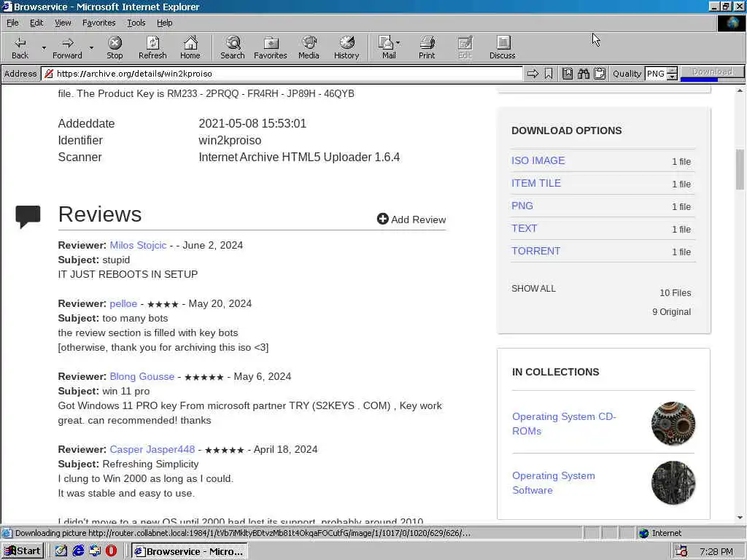Click the Internet zone in the status bar

pos(660,533)
